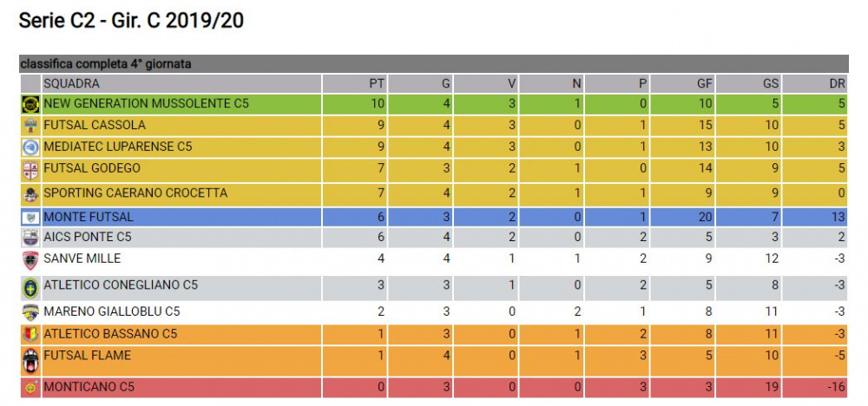868x406 pixels.
Task: Open Mediatec Luparense C5 logo
Action: [30, 147]
